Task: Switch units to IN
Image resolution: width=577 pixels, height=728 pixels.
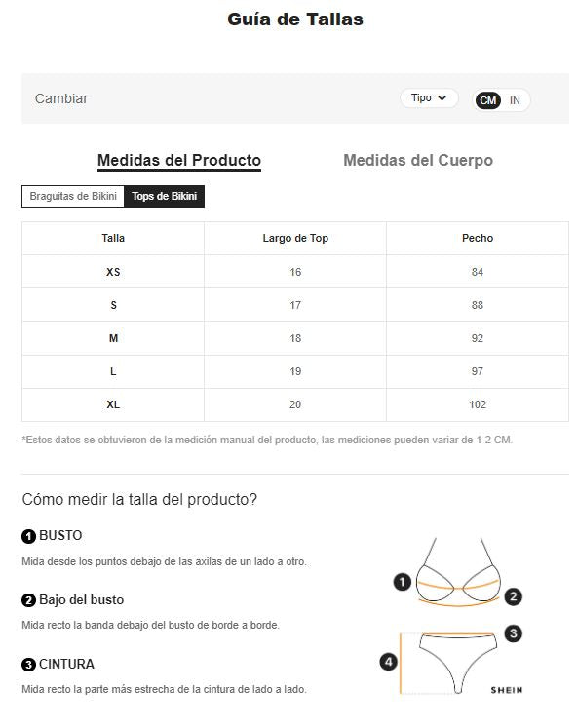Action: [x=515, y=100]
